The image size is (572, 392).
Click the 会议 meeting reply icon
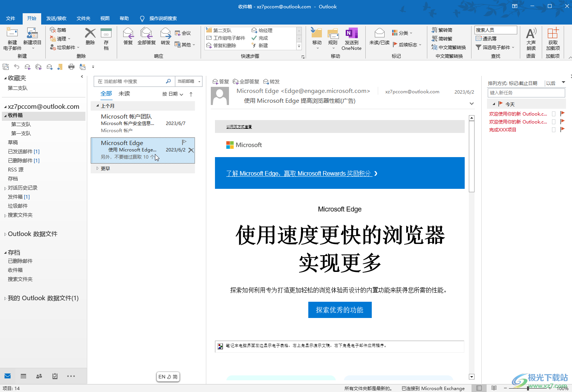pos(183,33)
